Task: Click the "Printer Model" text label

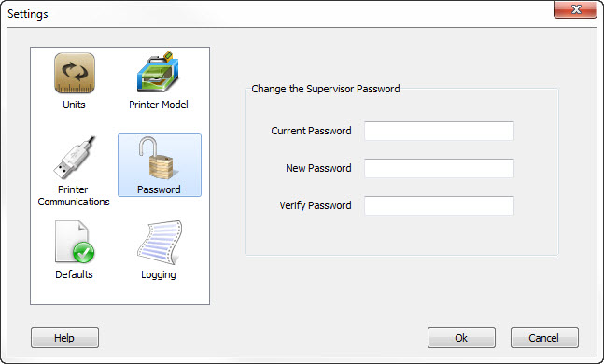Action: click(x=159, y=105)
